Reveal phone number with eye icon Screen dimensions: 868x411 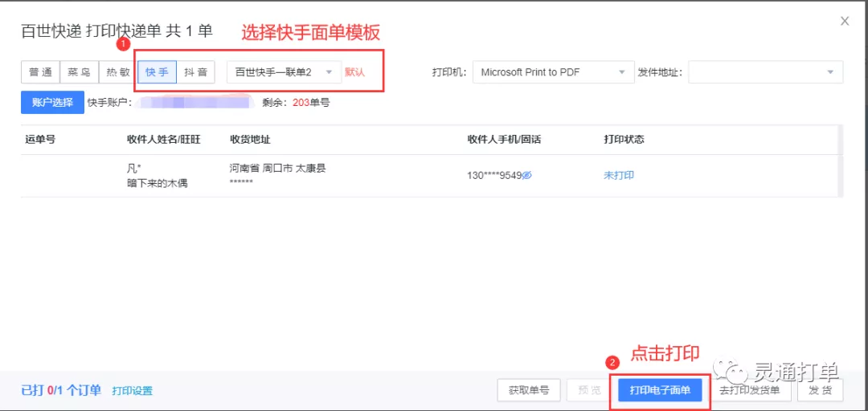click(527, 175)
